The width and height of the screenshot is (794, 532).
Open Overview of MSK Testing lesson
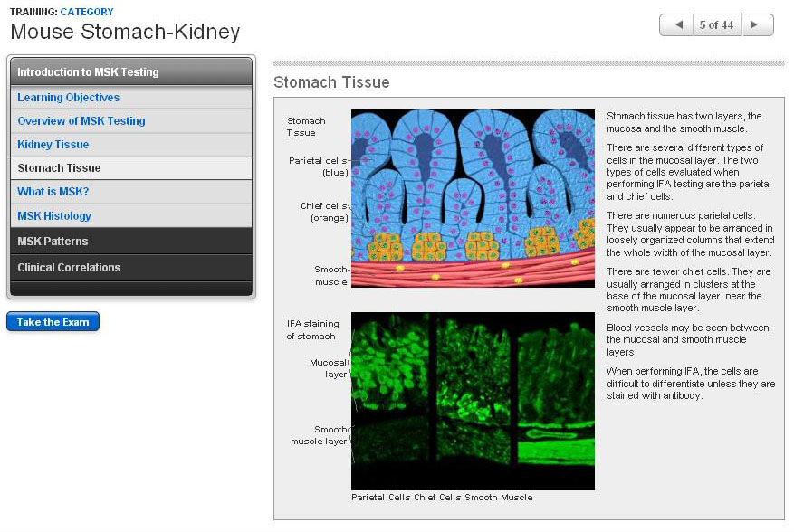point(81,121)
